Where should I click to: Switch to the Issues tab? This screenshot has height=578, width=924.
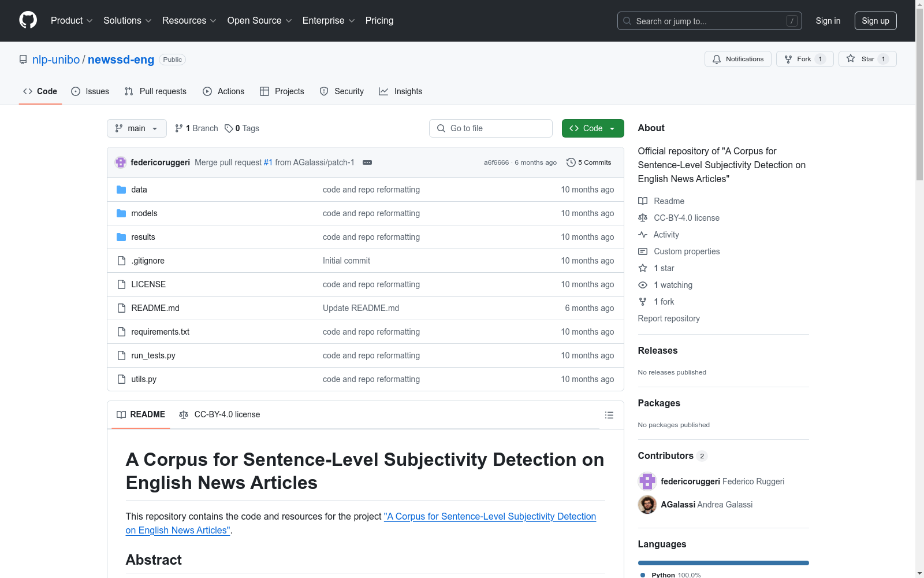tap(90, 91)
